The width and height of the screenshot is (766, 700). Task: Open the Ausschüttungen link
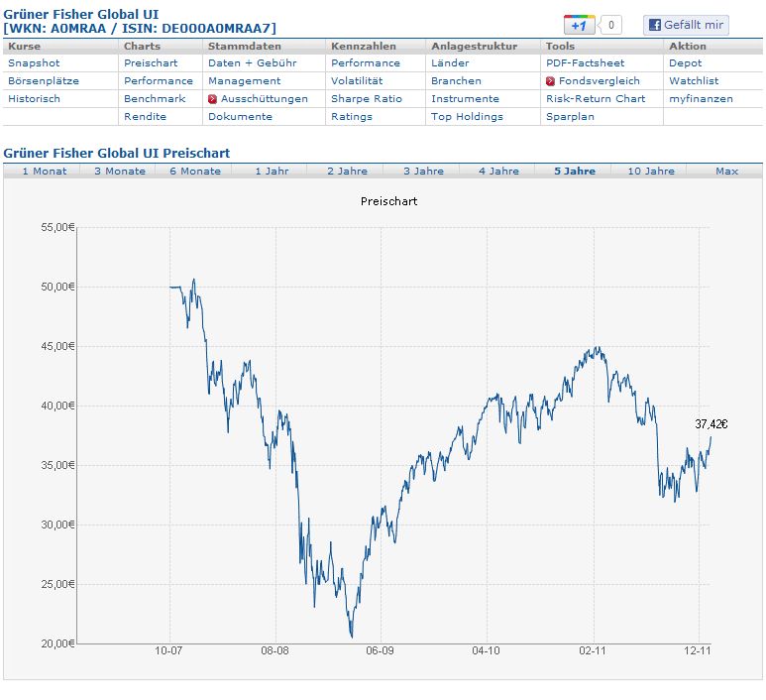pos(265,99)
